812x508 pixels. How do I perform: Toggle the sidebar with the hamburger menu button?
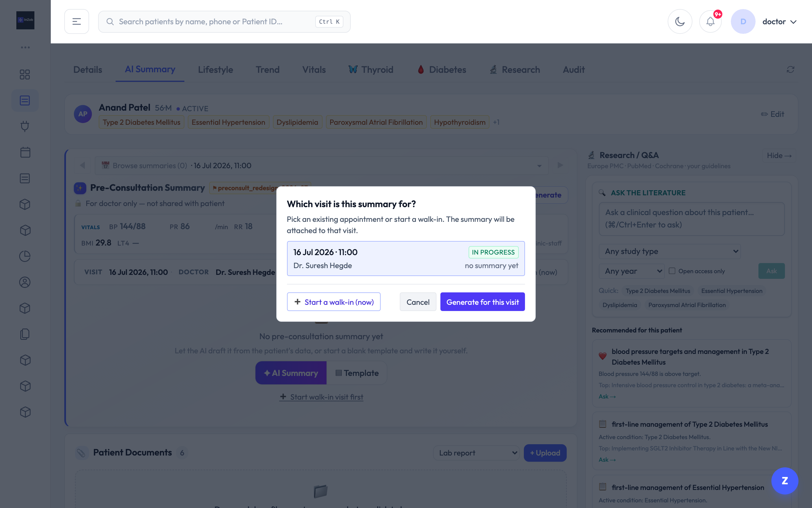(76, 21)
